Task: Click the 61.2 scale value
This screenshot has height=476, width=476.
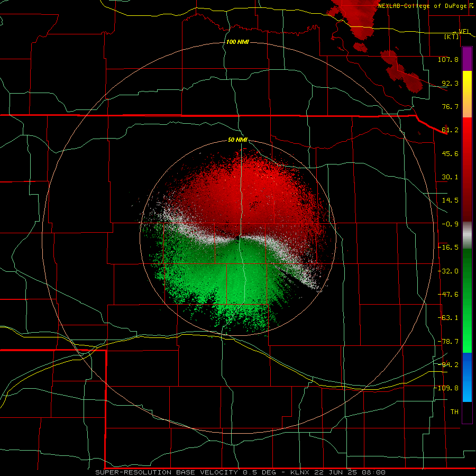Action: pyautogui.click(x=450, y=130)
